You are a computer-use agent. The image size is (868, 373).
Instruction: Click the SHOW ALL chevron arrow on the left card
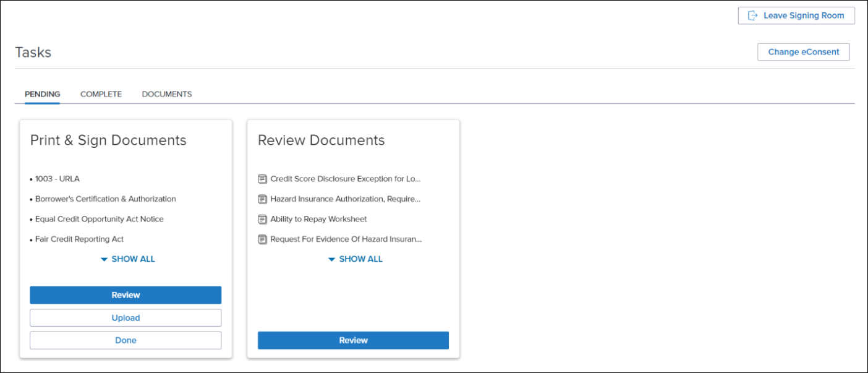coord(104,259)
